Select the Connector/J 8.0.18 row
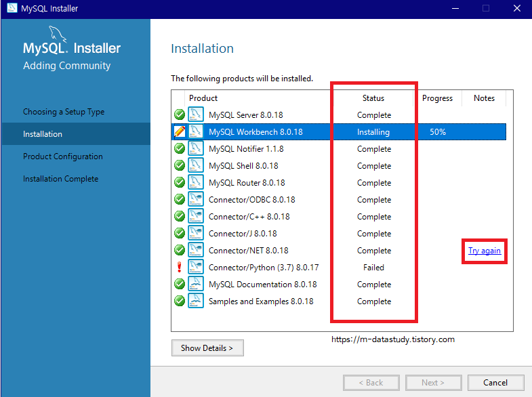This screenshot has height=397, width=532. coord(339,234)
